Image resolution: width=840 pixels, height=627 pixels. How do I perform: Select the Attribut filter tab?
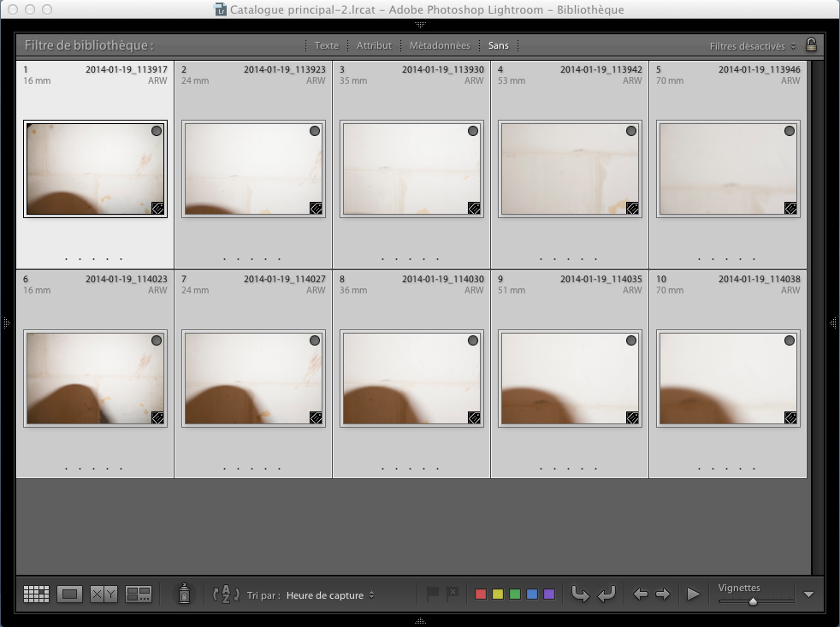[374, 45]
